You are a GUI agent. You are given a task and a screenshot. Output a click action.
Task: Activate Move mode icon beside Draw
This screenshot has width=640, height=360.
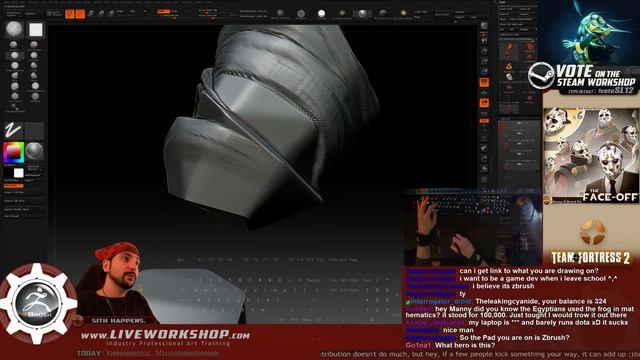point(91,14)
